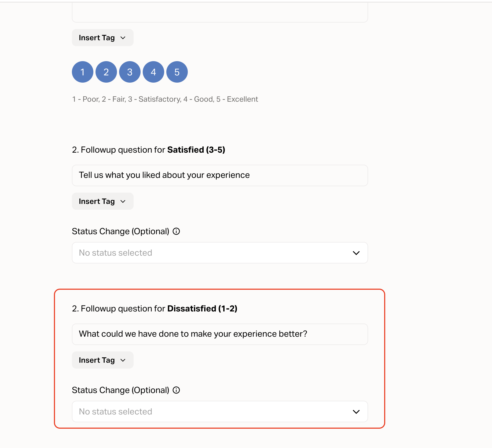Choose rating circle number 4
The width and height of the screenshot is (492, 448).
pos(153,72)
